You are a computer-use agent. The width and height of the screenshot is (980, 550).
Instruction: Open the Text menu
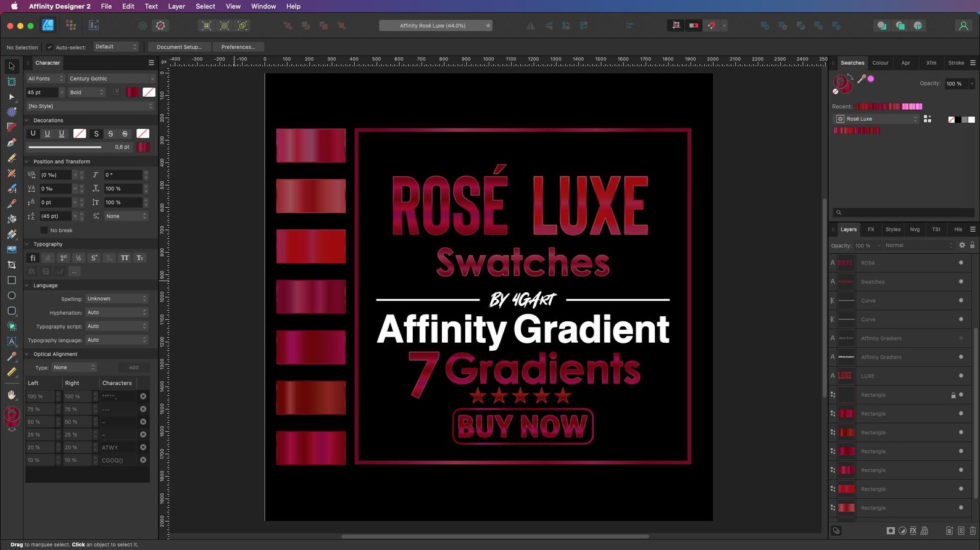click(151, 6)
